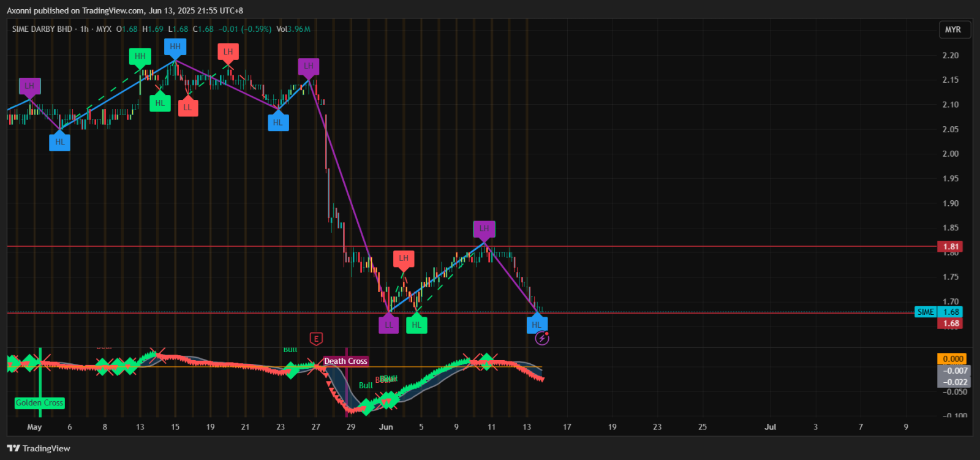The width and height of the screenshot is (980, 460).
Task: Click the 27 date on time axis
Action: coord(315,427)
